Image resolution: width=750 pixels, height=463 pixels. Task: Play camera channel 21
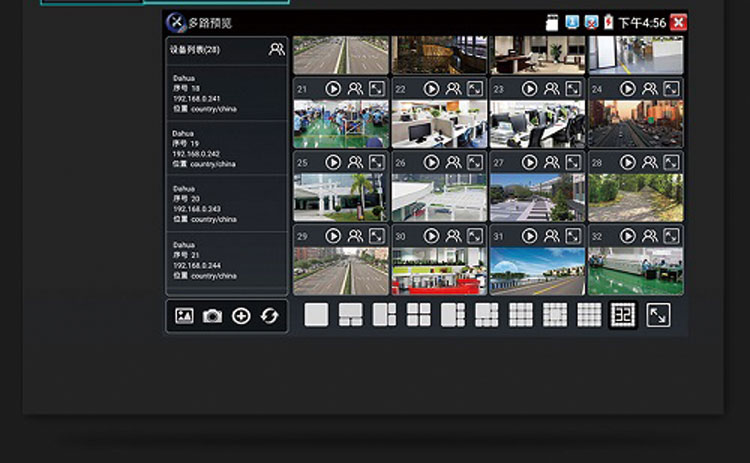(333, 89)
